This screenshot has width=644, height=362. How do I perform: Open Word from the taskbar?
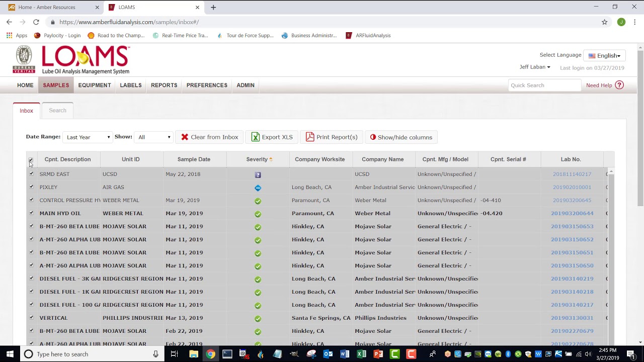point(345,354)
